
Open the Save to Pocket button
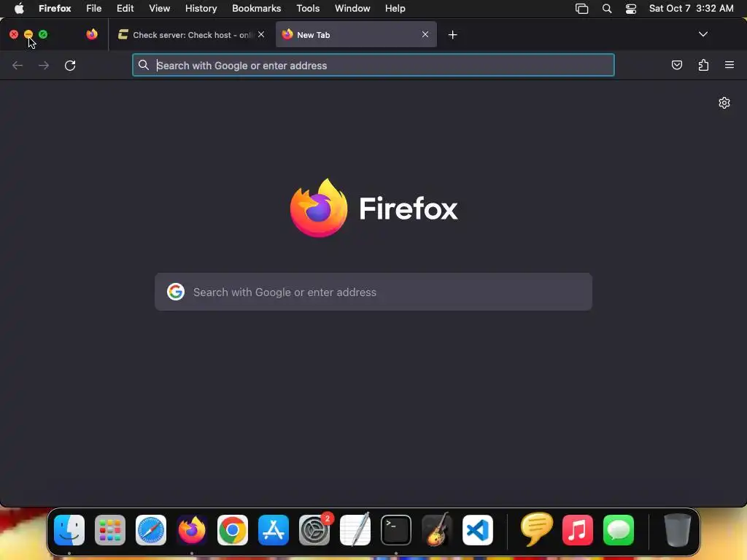[677, 65]
